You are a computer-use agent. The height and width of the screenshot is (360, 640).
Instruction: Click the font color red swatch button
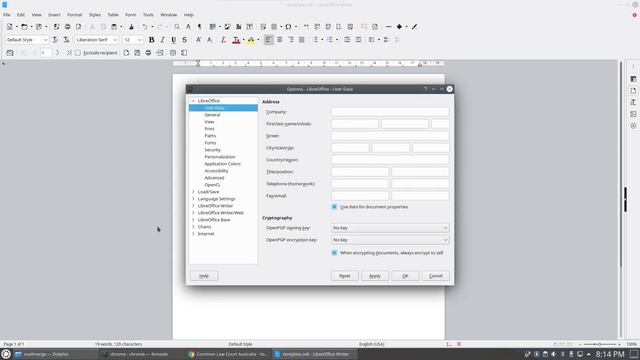pyautogui.click(x=236, y=40)
